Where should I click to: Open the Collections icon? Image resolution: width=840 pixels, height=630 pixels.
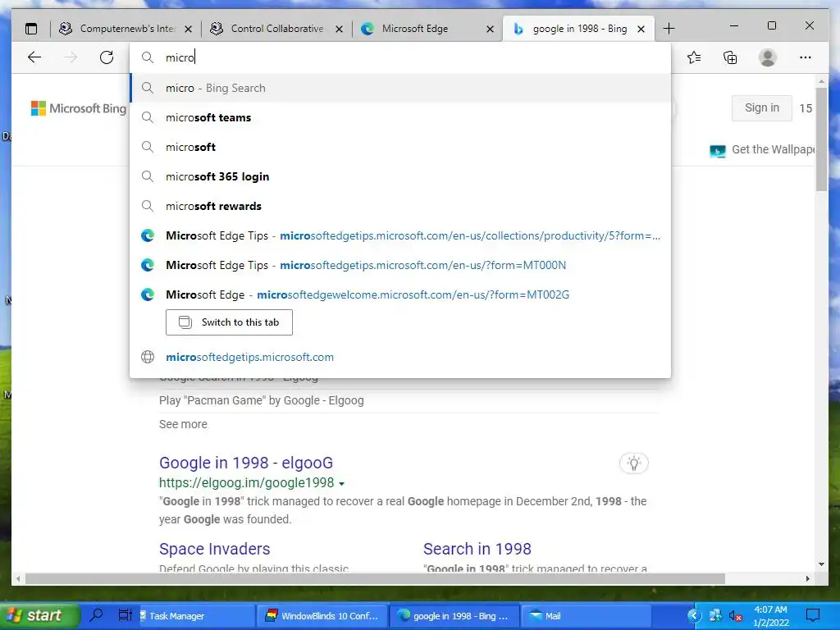click(730, 57)
